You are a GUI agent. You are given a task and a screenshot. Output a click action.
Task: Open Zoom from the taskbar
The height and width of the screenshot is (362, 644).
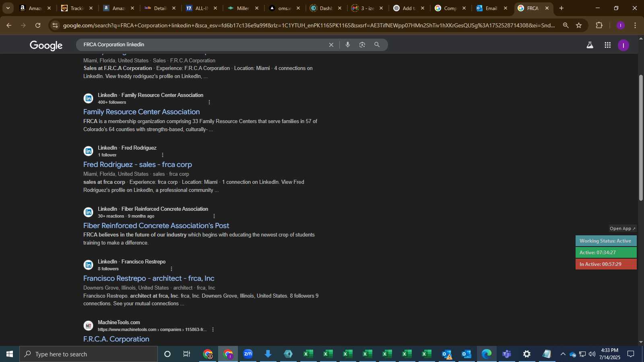pyautogui.click(x=248, y=354)
